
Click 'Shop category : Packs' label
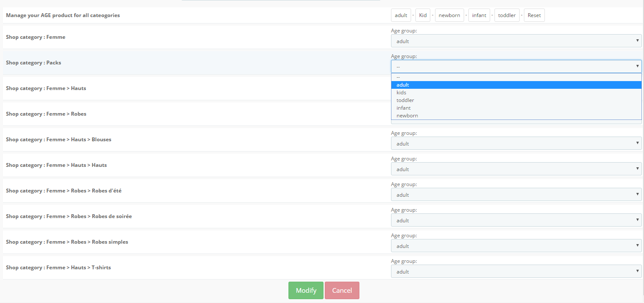(x=33, y=63)
